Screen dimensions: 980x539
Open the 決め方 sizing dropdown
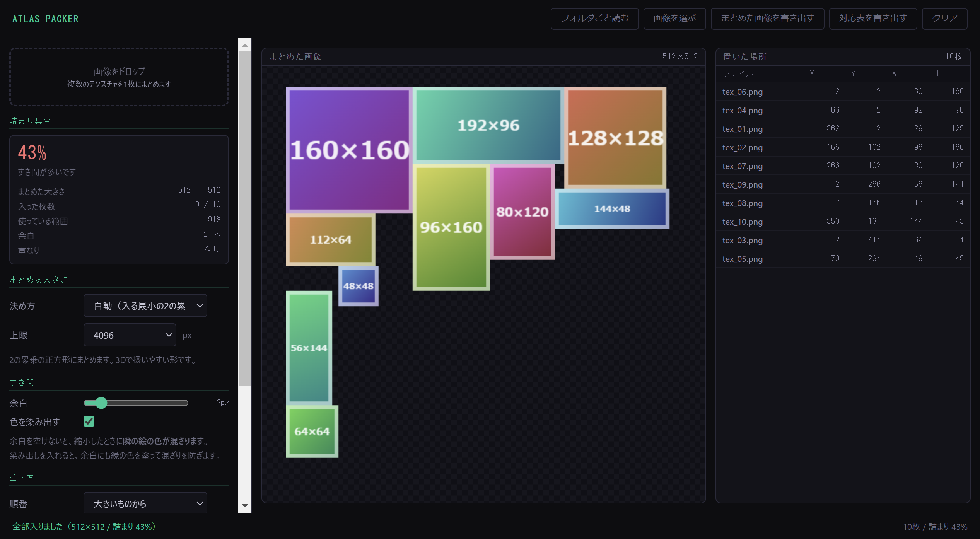(145, 306)
